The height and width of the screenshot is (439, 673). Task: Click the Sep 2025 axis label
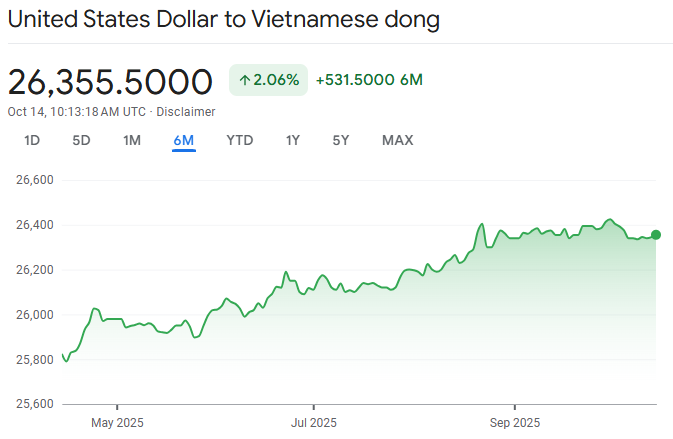514,421
